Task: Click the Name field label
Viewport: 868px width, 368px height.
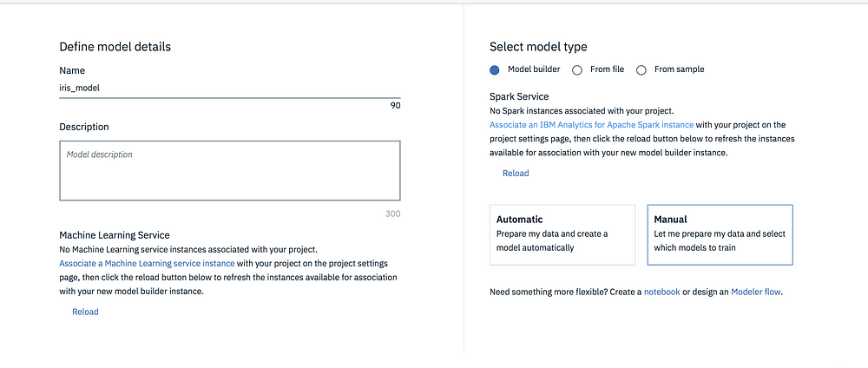Action: pyautogui.click(x=72, y=71)
